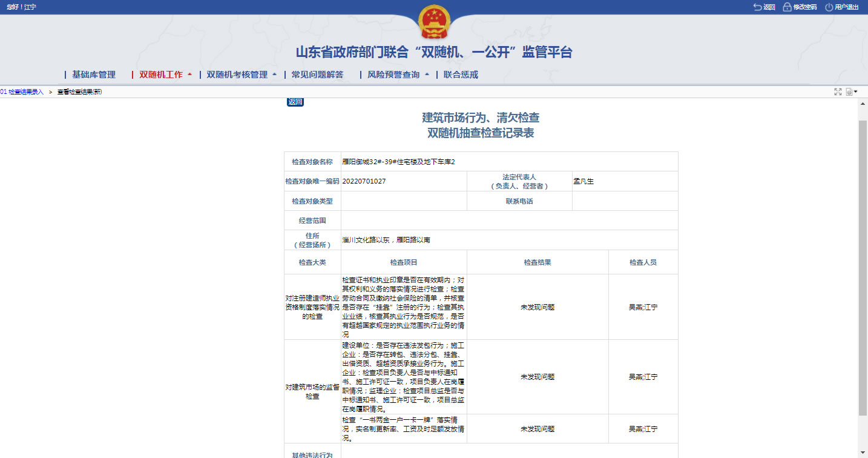
Task: Click 检查项目 column header
Action: (x=404, y=262)
